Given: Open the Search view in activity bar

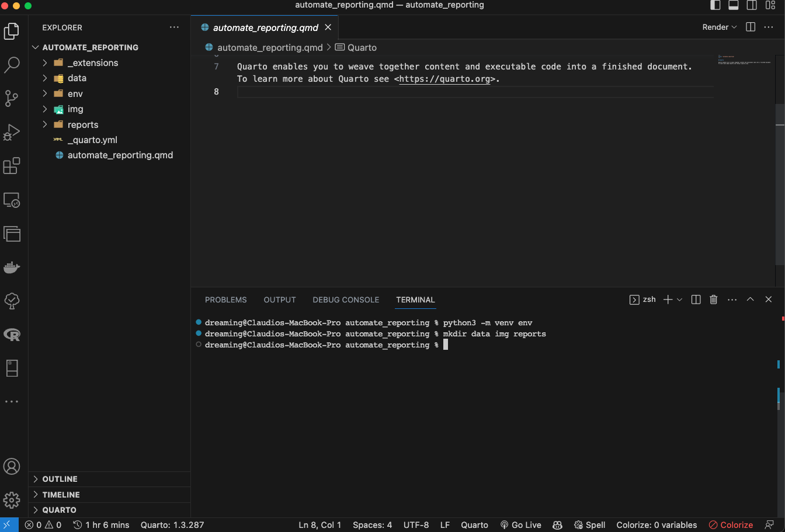Looking at the screenshot, I should (x=12, y=65).
